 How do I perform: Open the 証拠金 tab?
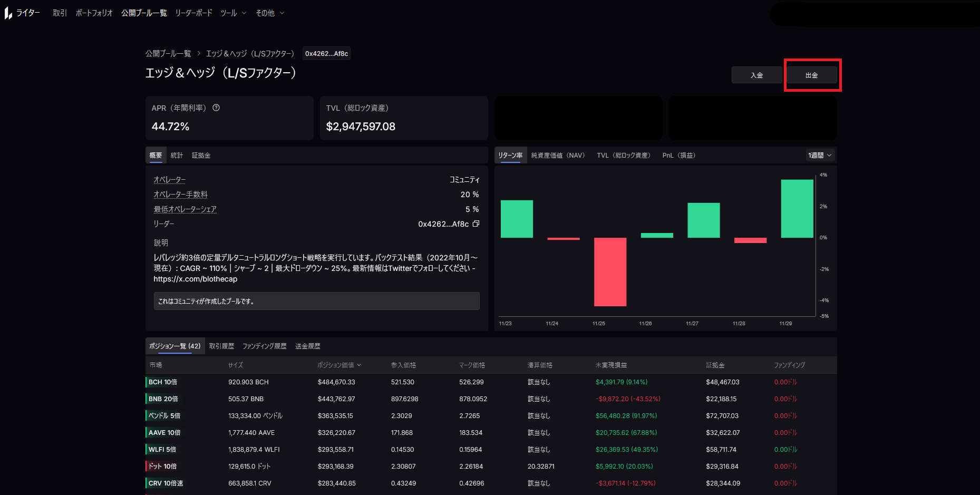[x=201, y=155]
